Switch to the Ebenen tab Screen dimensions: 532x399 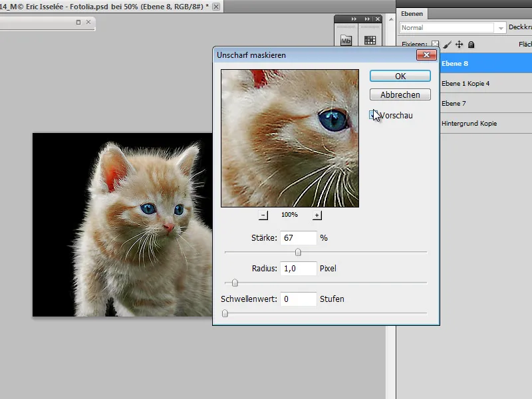coord(412,13)
